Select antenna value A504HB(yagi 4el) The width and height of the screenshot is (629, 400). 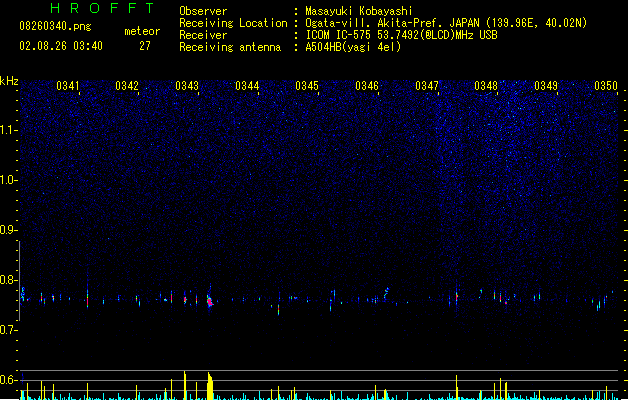coord(353,47)
